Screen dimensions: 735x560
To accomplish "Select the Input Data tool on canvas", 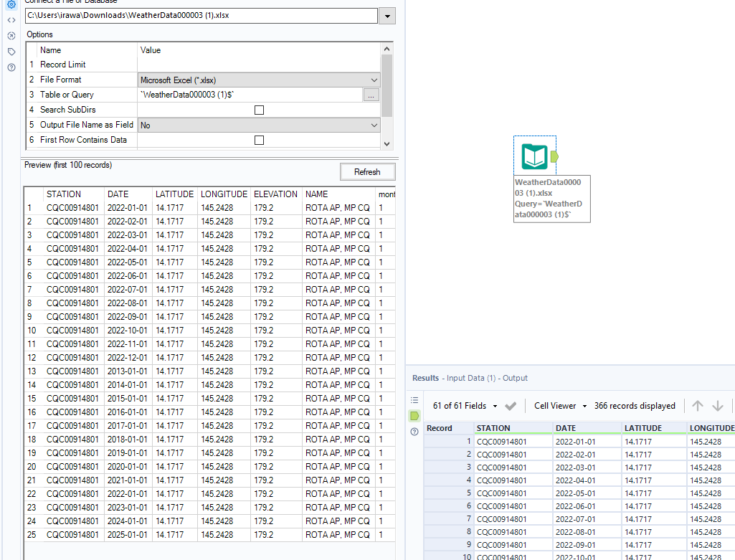I will coord(534,156).
